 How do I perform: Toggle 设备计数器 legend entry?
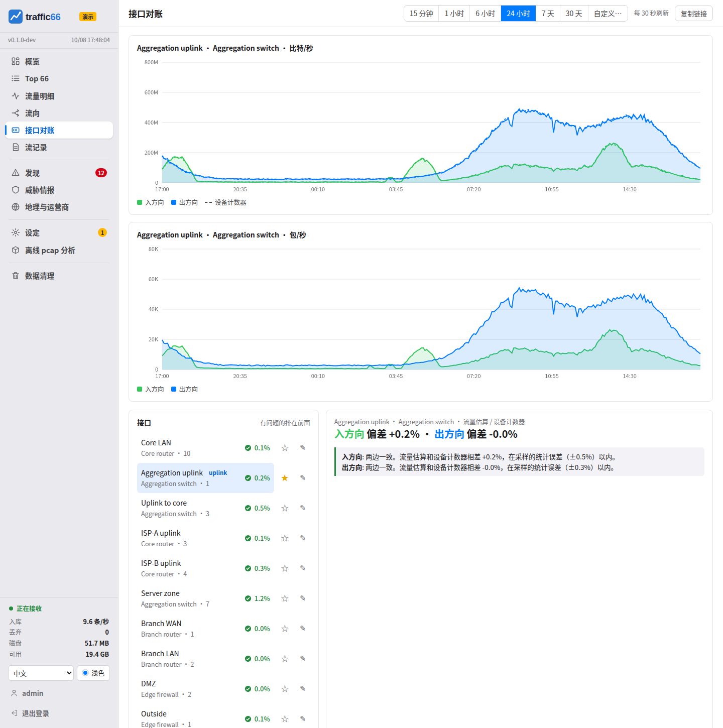225,202
